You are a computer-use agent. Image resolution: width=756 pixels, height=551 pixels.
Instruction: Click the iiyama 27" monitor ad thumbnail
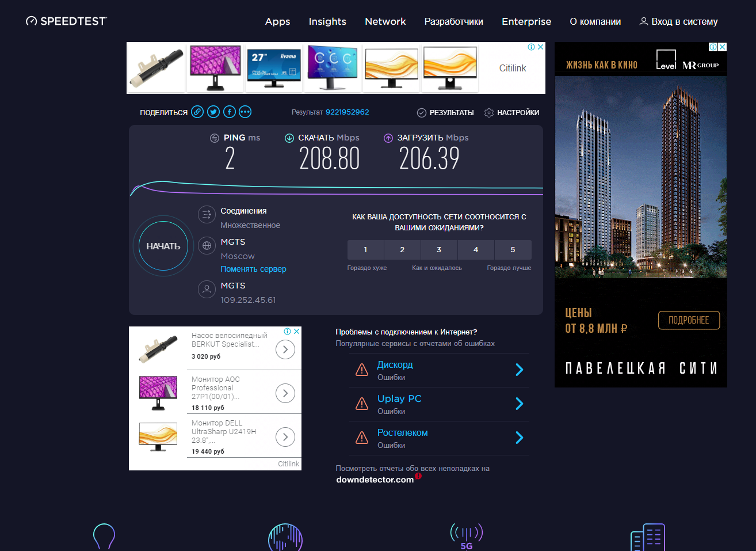pos(274,68)
